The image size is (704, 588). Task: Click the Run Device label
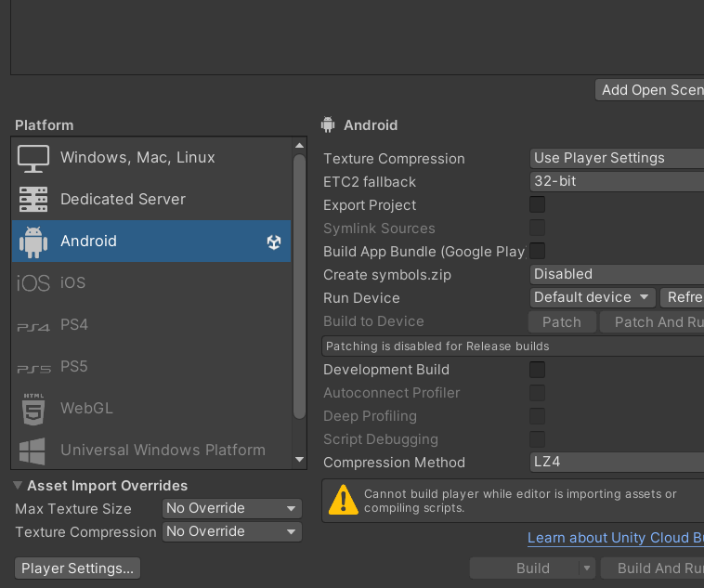361,298
